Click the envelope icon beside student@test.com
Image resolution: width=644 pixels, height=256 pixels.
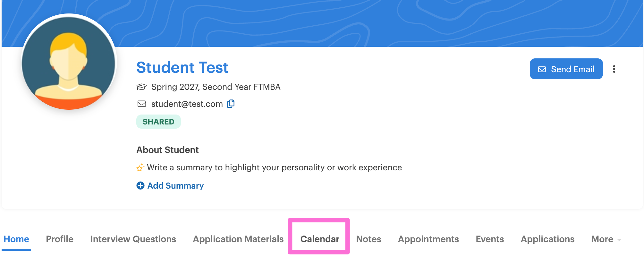[x=142, y=104]
